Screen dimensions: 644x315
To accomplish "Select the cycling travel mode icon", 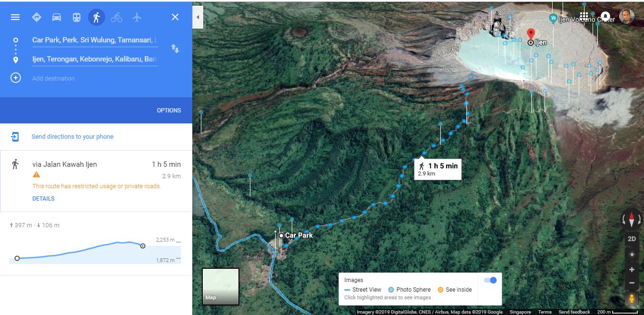I will pyautogui.click(x=117, y=17).
